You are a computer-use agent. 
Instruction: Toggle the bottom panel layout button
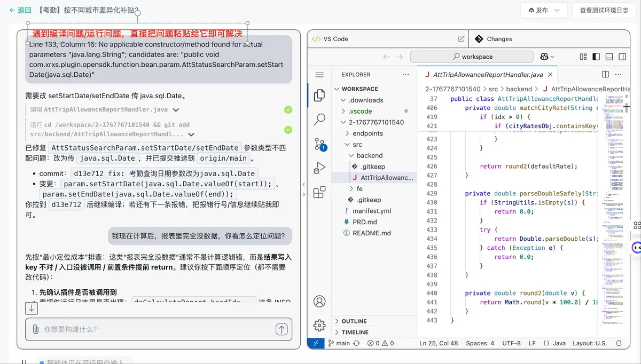click(608, 57)
